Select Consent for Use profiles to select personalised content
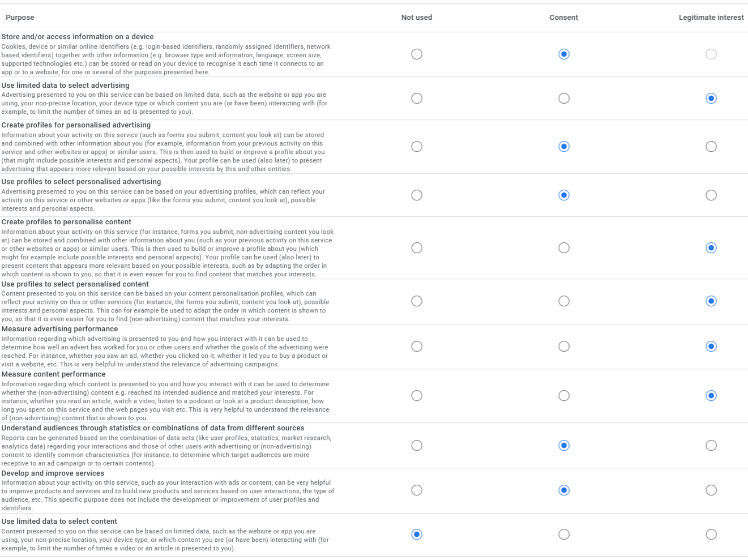Screen dimensions: 748x560 [564, 301]
